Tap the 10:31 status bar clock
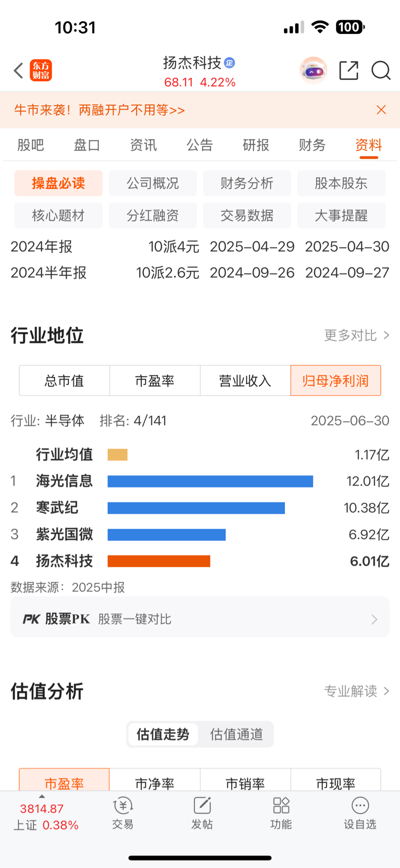The width and height of the screenshot is (400, 868). click(76, 27)
